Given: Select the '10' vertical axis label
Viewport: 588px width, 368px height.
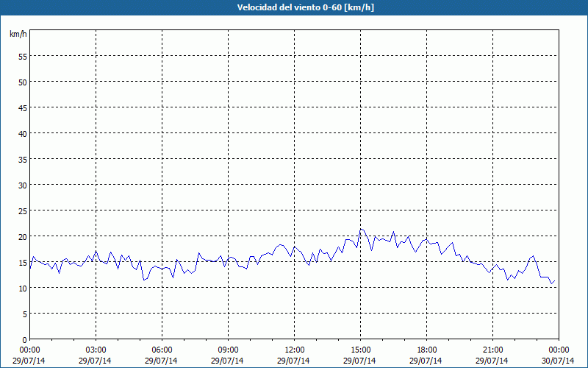Looking at the screenshot, I should 23,289.
